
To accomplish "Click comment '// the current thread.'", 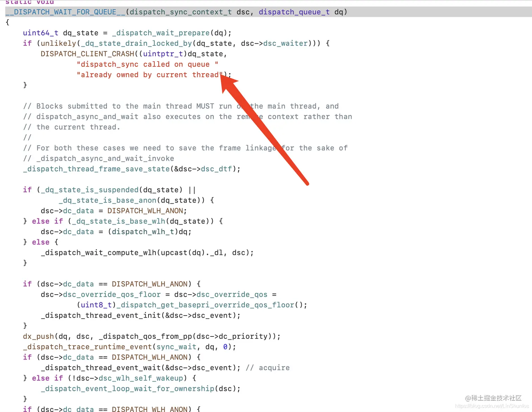I will pos(72,127).
